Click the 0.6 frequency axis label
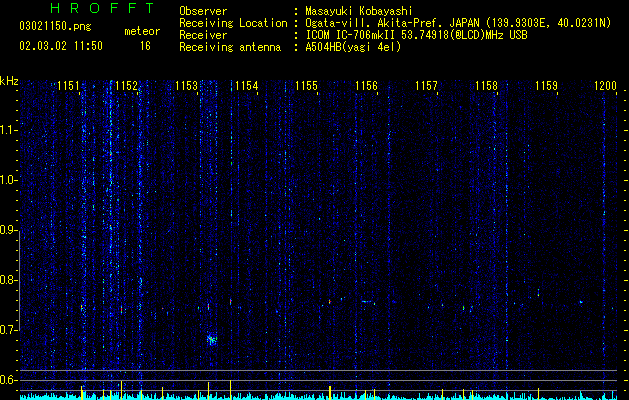629x400 pixels. pos(9,380)
